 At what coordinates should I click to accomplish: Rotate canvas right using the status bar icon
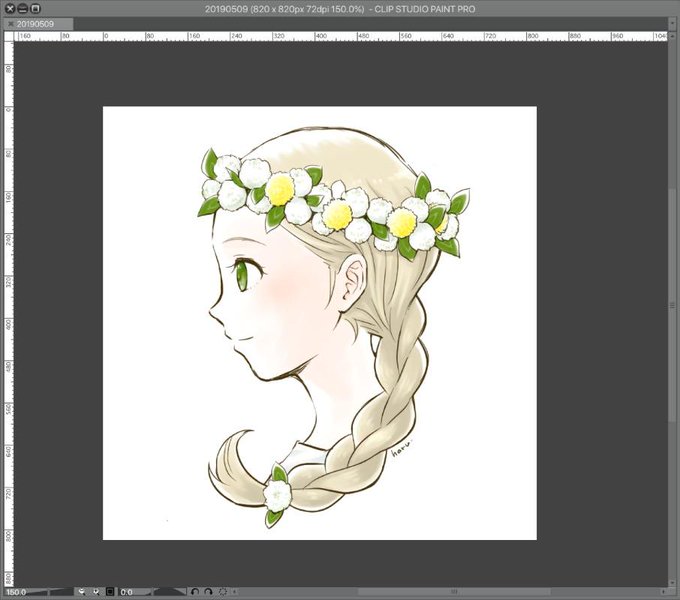point(208,592)
